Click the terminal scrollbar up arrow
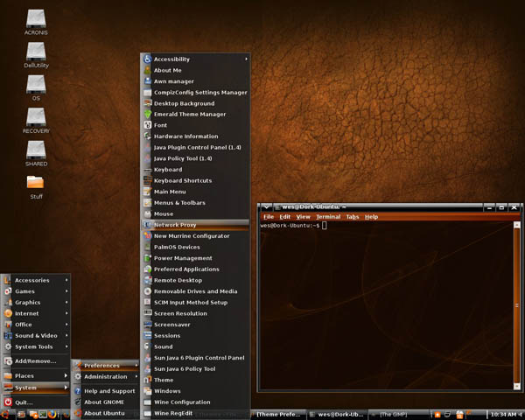The width and height of the screenshot is (525, 420). coord(517,225)
